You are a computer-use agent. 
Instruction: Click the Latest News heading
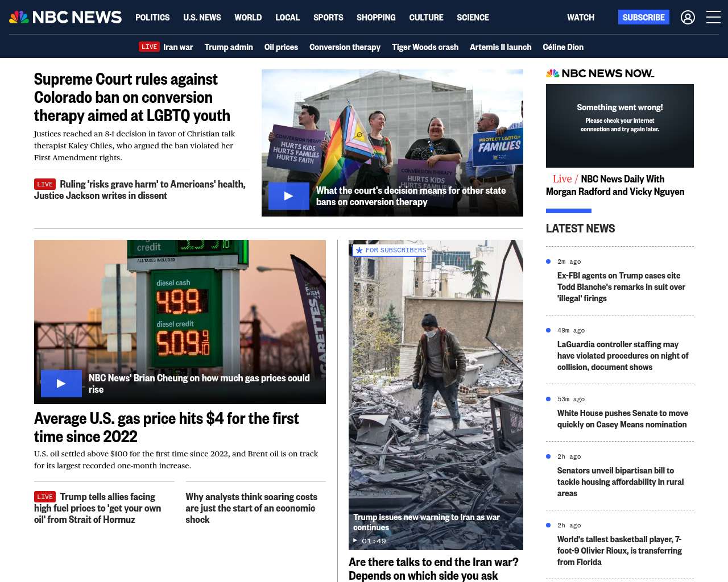pos(580,228)
